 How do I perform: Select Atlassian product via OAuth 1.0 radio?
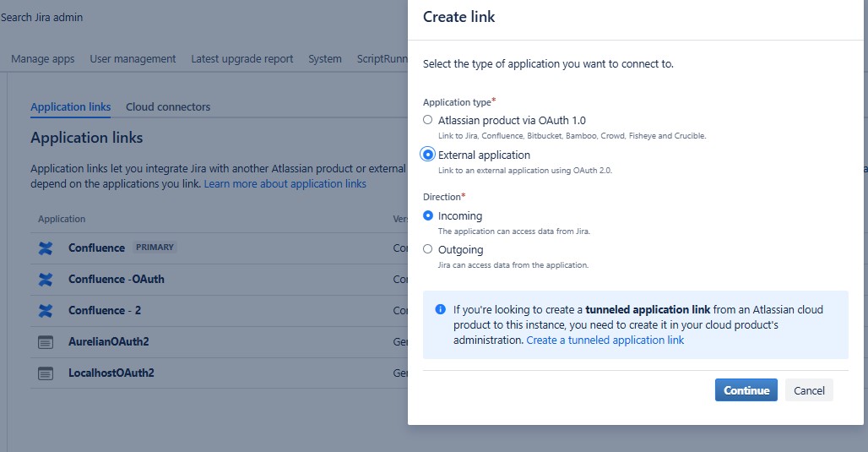tap(427, 120)
